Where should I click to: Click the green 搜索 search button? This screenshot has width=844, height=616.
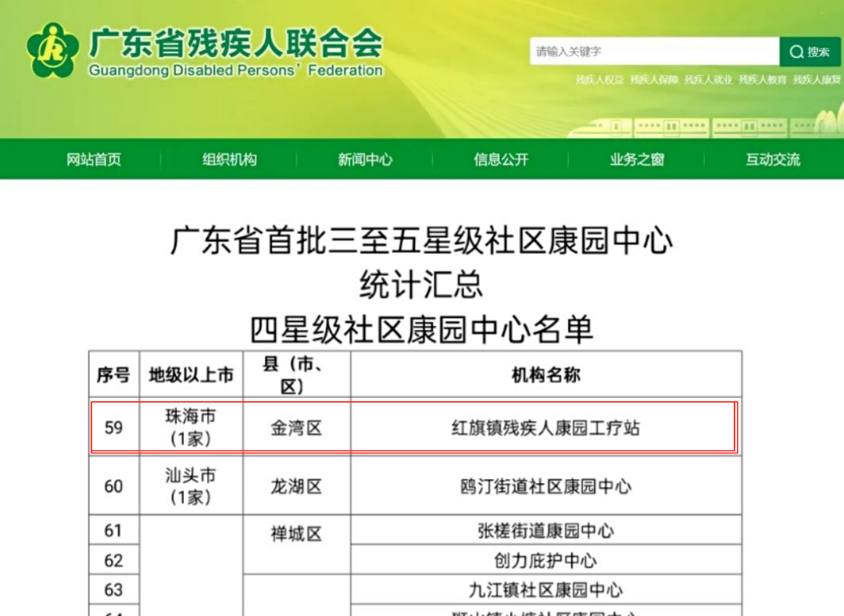(x=810, y=52)
